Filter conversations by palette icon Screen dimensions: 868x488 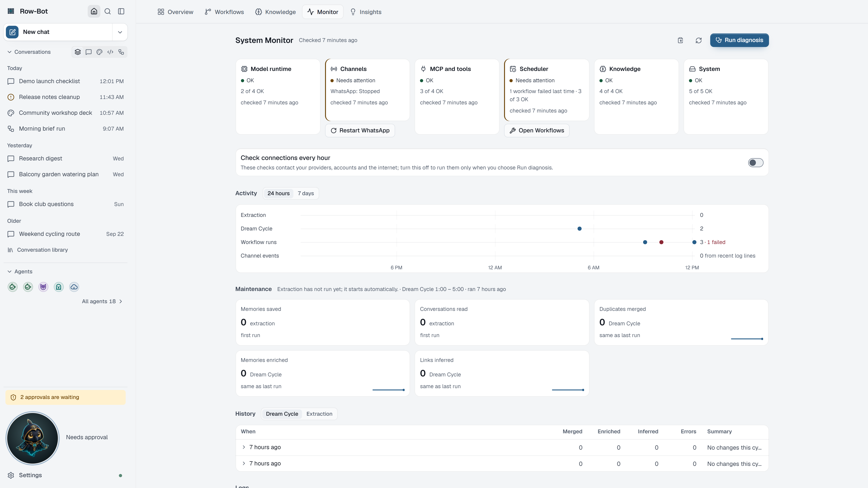click(99, 52)
